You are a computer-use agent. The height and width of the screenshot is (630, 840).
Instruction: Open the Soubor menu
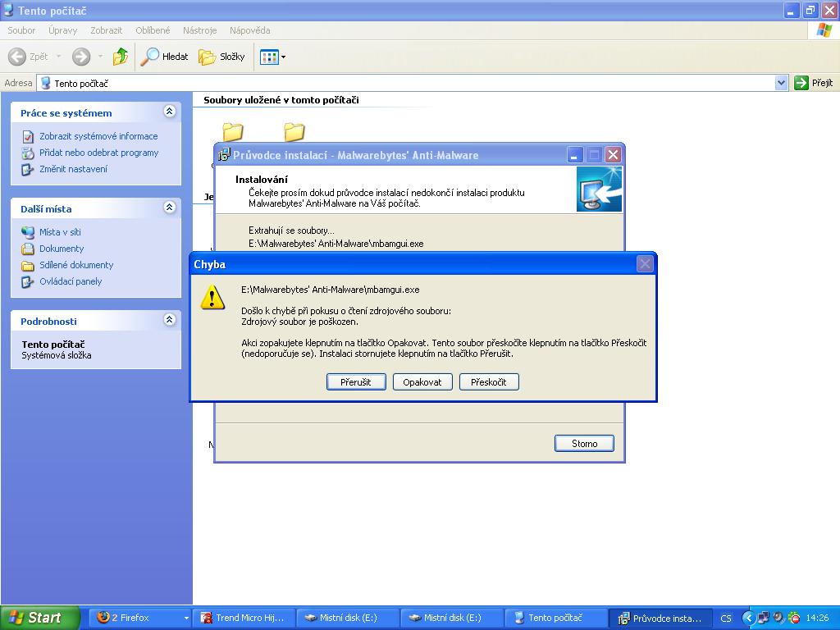click(x=21, y=30)
